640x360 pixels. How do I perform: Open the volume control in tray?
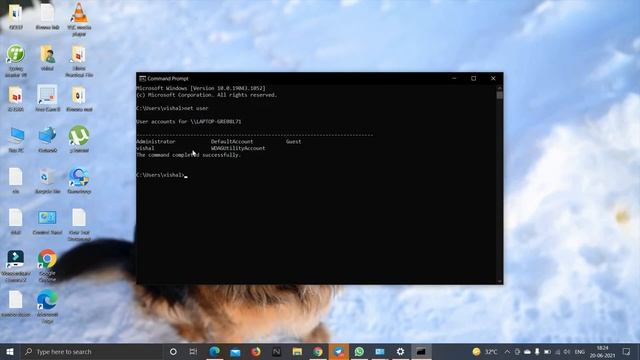[567, 351]
